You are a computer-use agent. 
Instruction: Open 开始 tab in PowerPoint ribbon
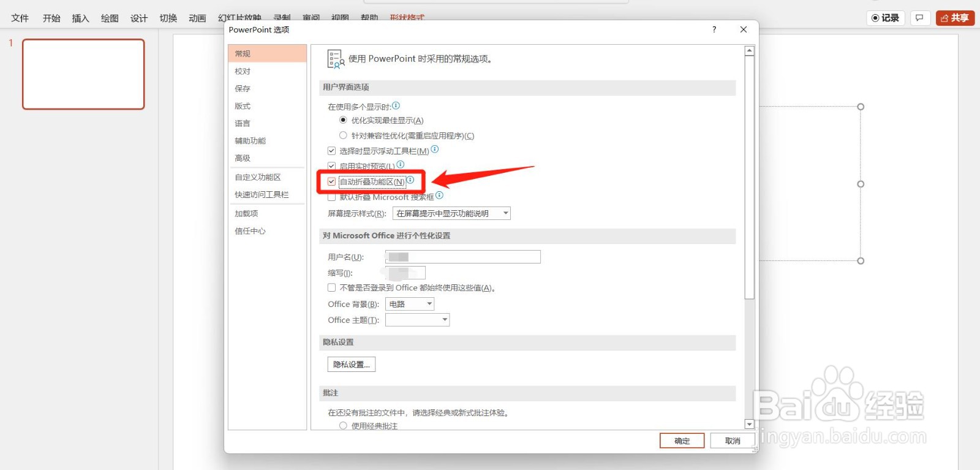51,18
